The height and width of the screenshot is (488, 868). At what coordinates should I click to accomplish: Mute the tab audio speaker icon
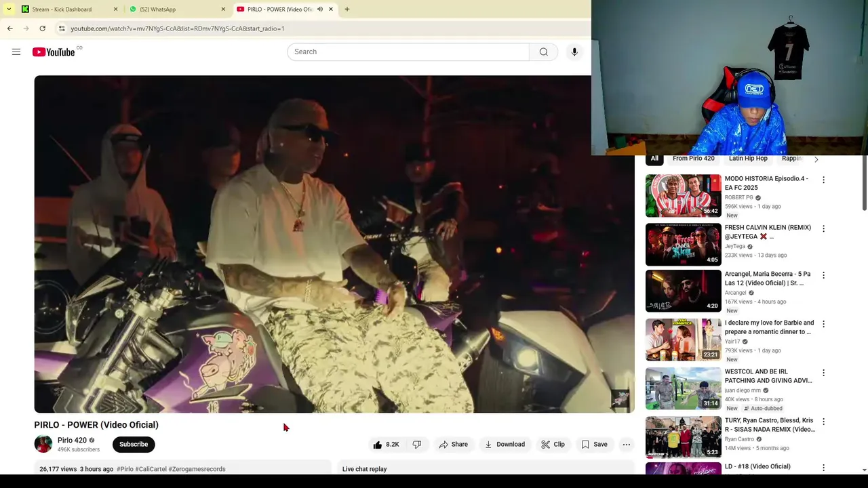(x=319, y=9)
